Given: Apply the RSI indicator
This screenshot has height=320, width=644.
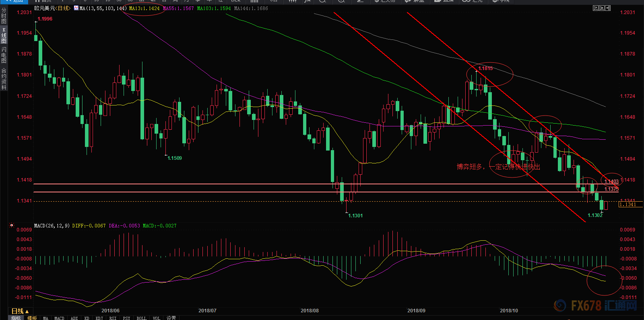Looking at the screenshot, I should [113, 318].
